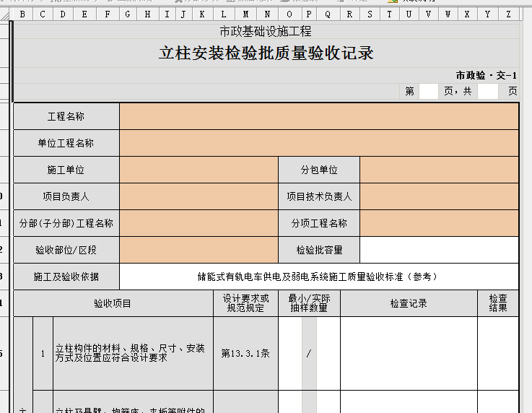The height and width of the screenshot is (413, 532).
Task: Click the 分部(子分部)工程名称 input cell
Action: 199,223
